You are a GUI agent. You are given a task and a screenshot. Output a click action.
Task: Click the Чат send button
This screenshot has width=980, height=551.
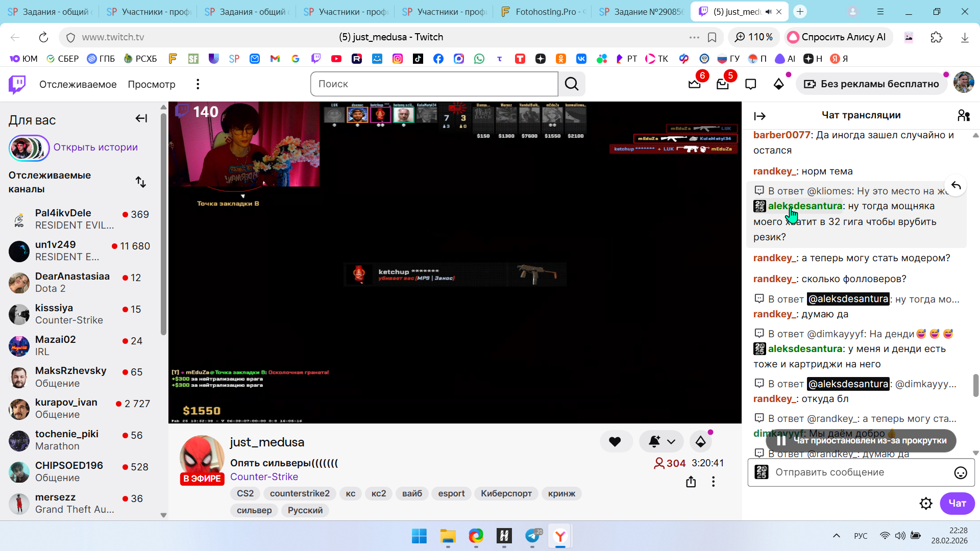957,504
